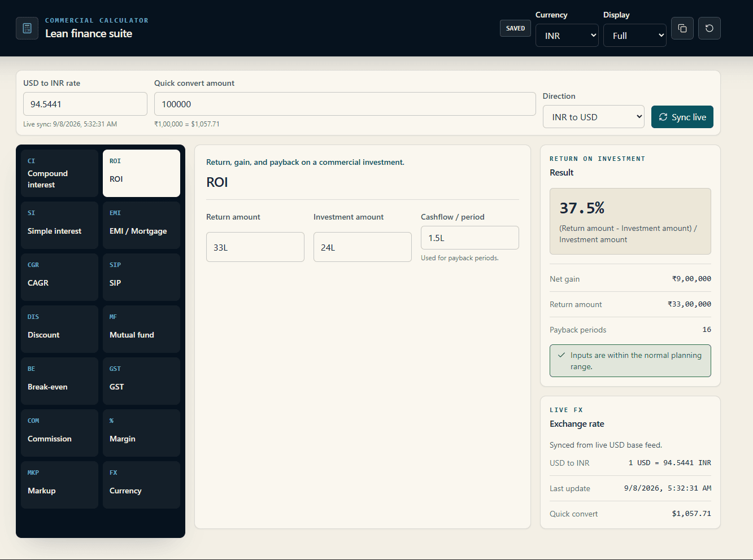Click the Used for payback periods hint
Screen dimensions: 753x560
[460, 258]
